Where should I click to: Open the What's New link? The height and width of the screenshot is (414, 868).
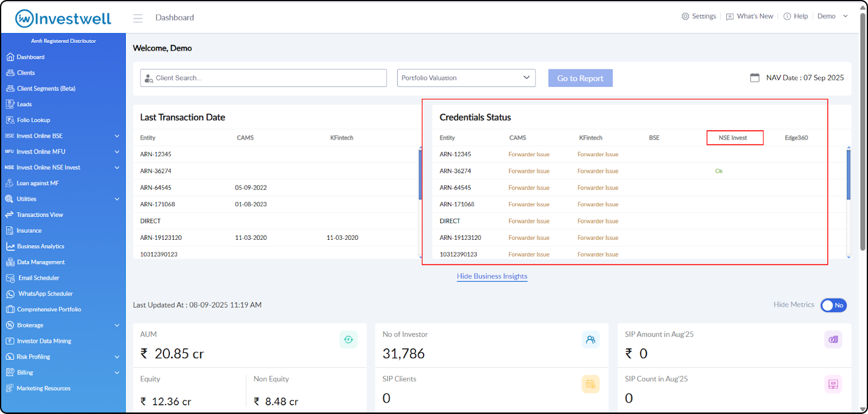(x=750, y=16)
